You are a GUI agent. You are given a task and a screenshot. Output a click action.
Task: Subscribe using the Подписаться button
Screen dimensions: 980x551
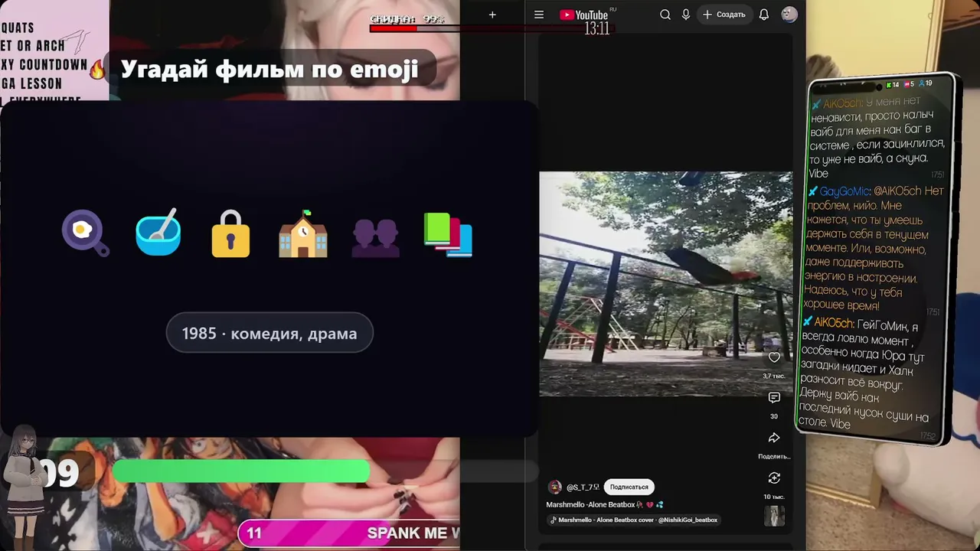[629, 487]
